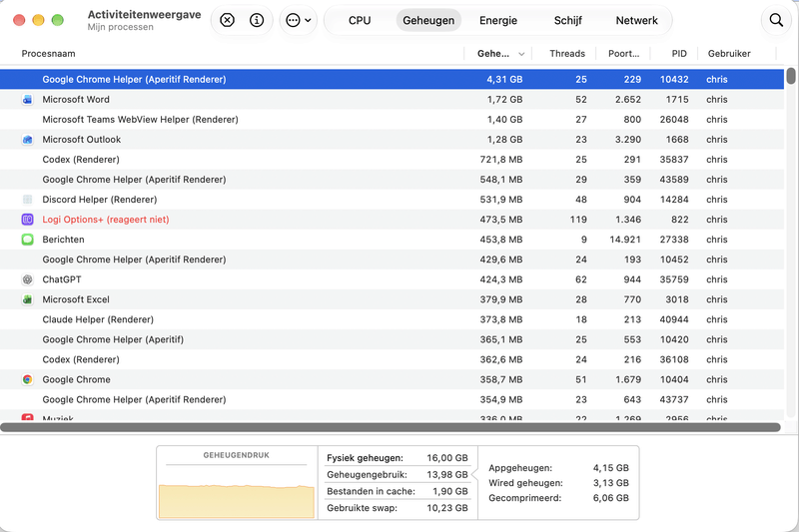The height and width of the screenshot is (532, 799).
Task: Switch to the Geheugen tab
Action: (x=428, y=20)
